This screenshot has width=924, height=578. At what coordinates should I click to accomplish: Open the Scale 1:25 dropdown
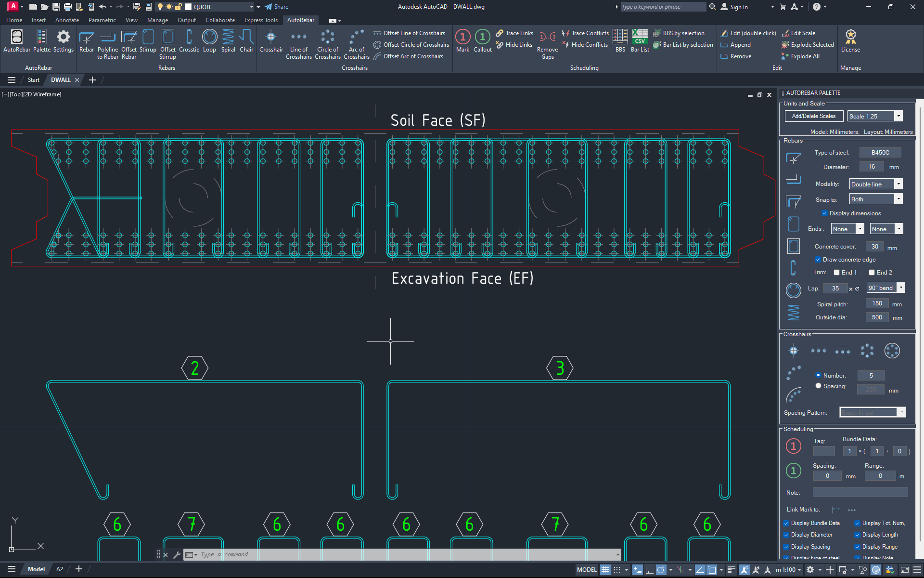click(898, 116)
